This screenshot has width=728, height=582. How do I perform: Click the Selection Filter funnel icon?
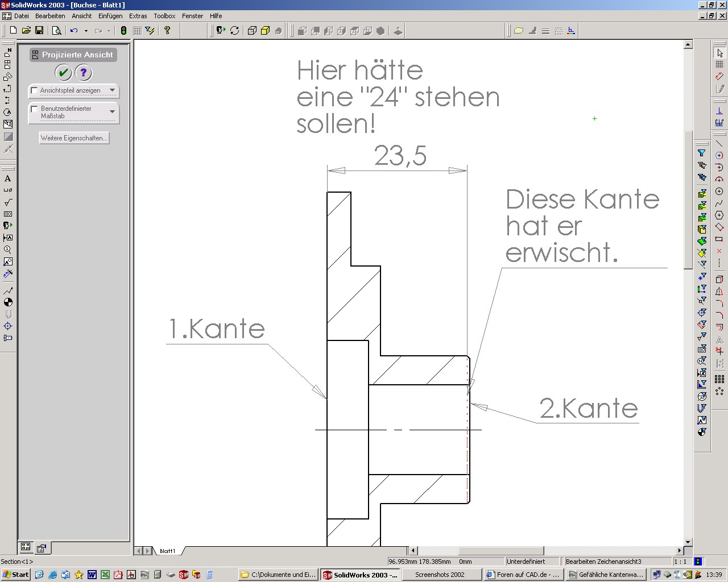click(x=702, y=153)
